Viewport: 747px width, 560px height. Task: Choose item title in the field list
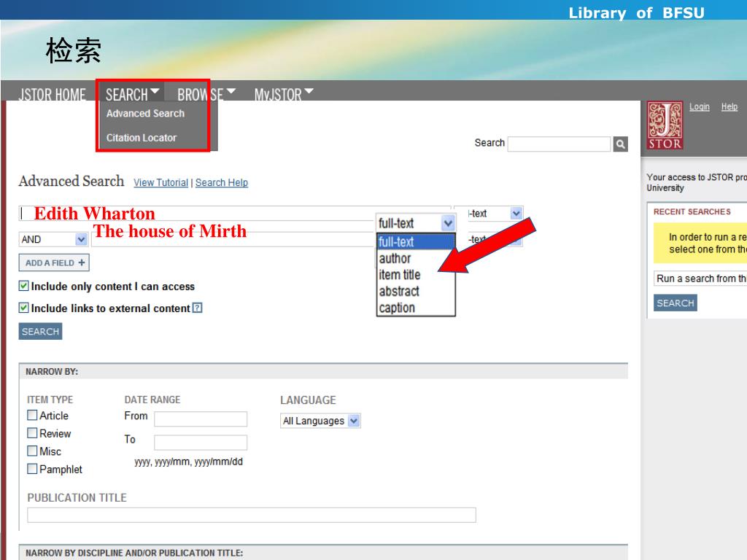click(x=399, y=275)
